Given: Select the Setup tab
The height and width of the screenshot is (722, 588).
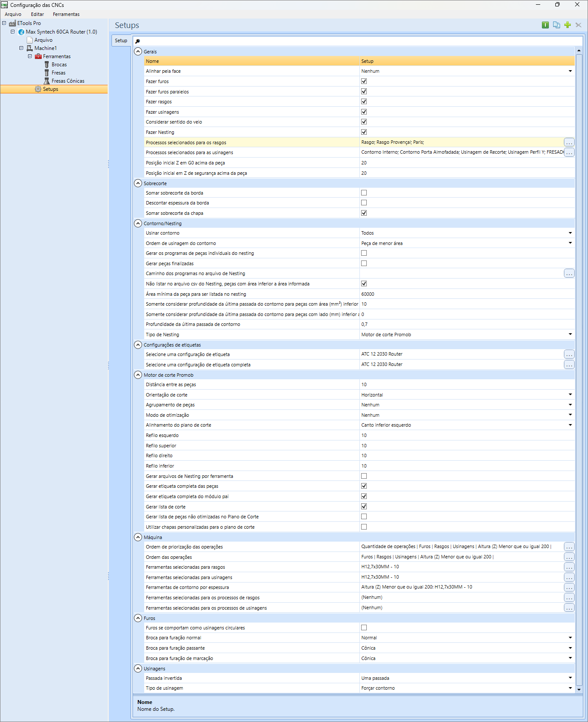Looking at the screenshot, I should pos(121,41).
